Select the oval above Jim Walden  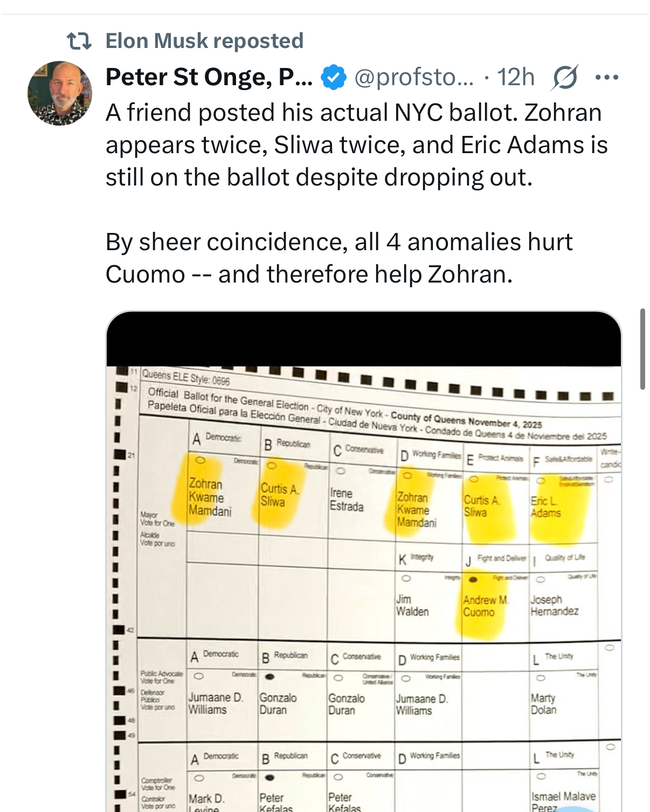406,579
